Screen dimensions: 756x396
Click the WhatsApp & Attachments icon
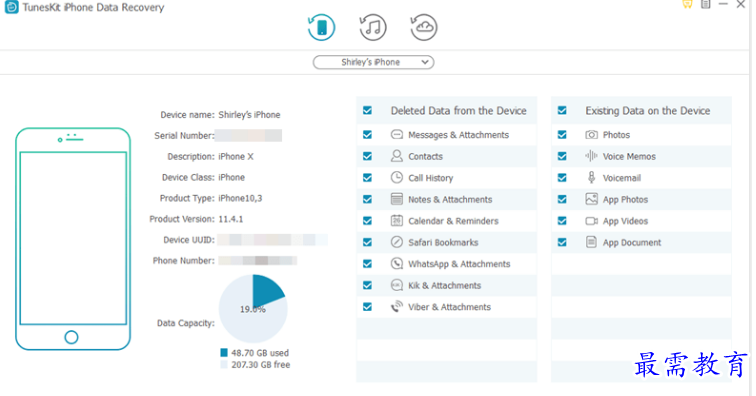397,263
